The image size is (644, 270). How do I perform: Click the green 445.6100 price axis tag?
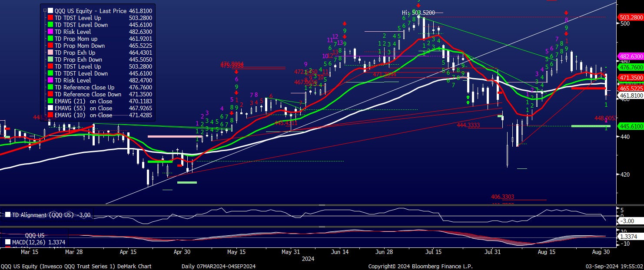[x=631, y=126]
